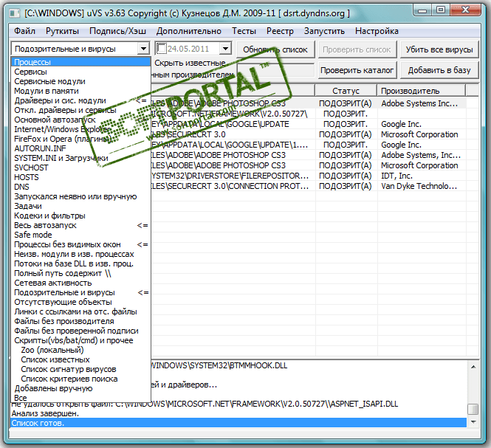Pick DNS in the dropdown list
The image size is (491, 448).
pos(80,187)
